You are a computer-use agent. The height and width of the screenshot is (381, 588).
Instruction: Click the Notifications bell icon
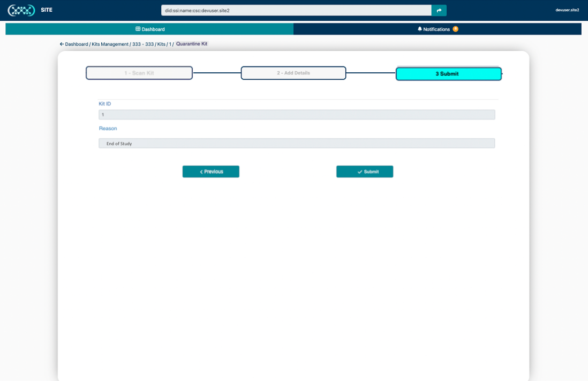point(420,29)
